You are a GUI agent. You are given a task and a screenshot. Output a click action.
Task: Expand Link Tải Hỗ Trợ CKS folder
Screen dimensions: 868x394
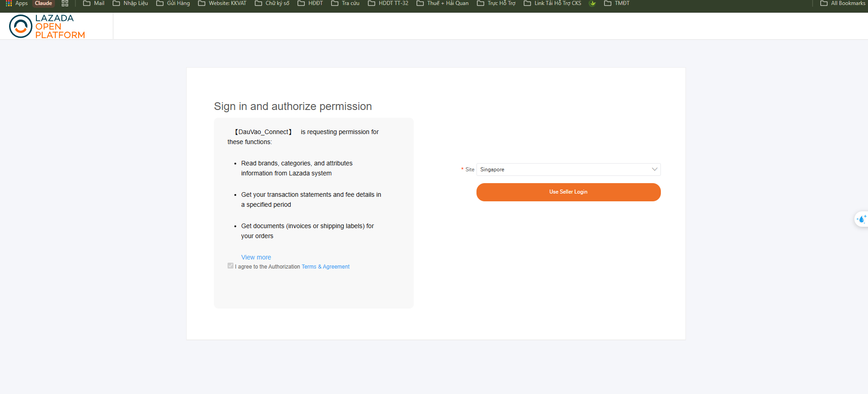[x=553, y=3]
